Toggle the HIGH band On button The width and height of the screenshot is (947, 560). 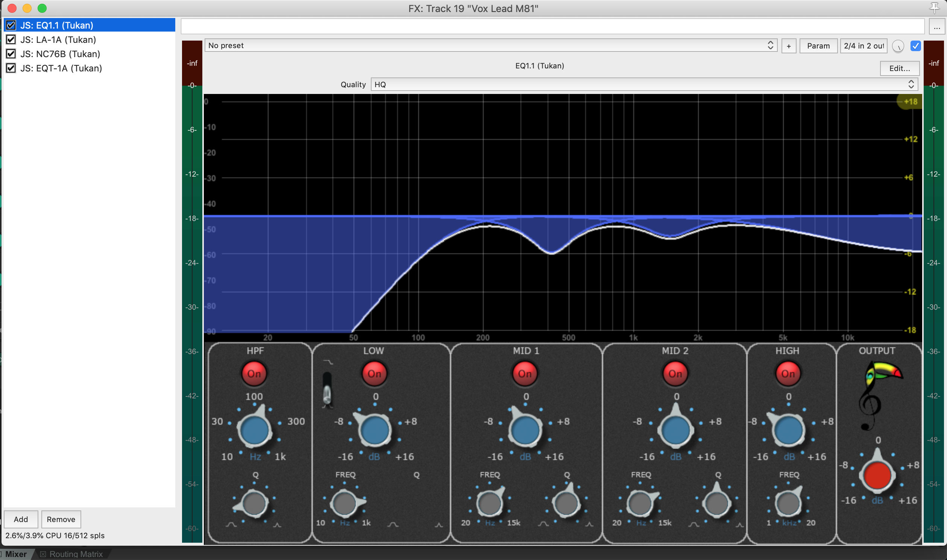coord(788,374)
